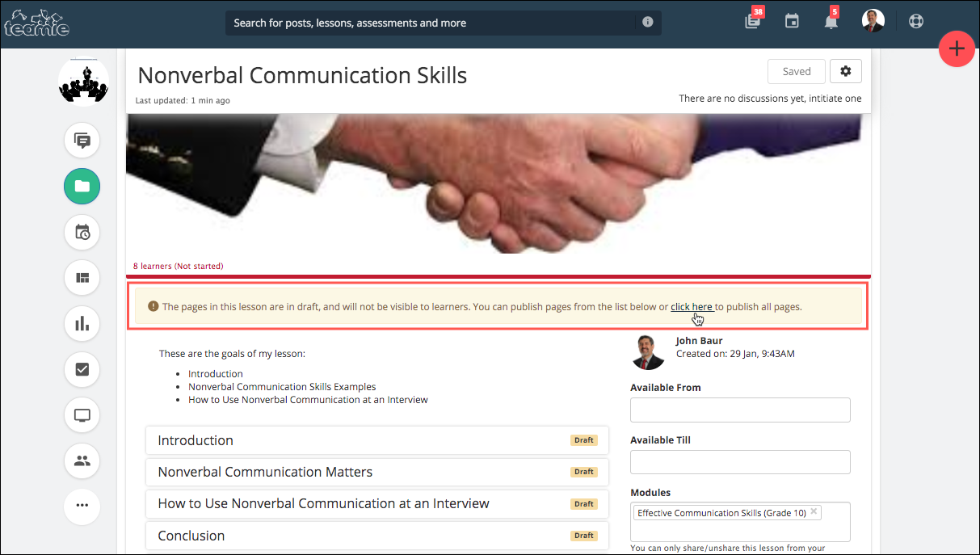Viewport: 980px width, 555px height.
Task: Open the classroom avatar in sidebar
Action: click(x=83, y=81)
